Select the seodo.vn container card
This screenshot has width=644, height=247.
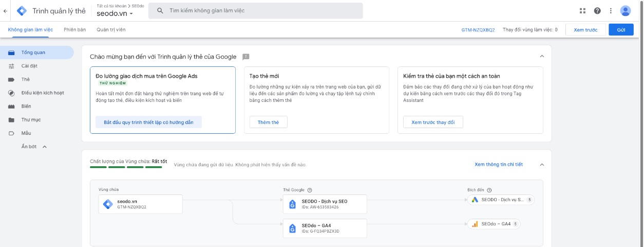141,204
